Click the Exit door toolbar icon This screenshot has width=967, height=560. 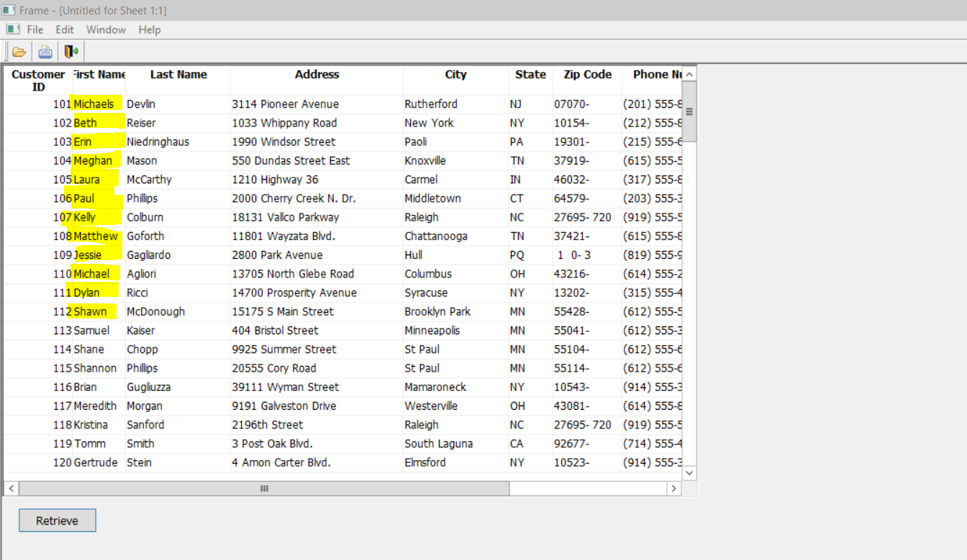(71, 52)
